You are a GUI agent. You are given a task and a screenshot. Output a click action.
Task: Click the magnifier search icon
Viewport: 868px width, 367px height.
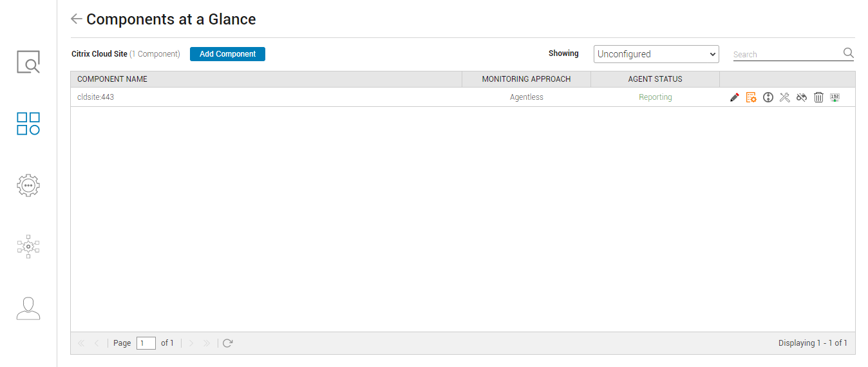pyautogui.click(x=849, y=53)
